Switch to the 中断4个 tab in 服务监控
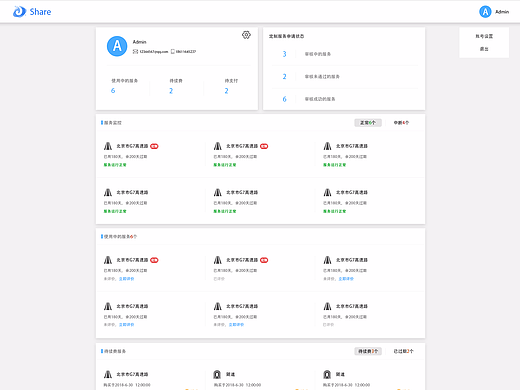520x390 pixels. click(x=401, y=123)
